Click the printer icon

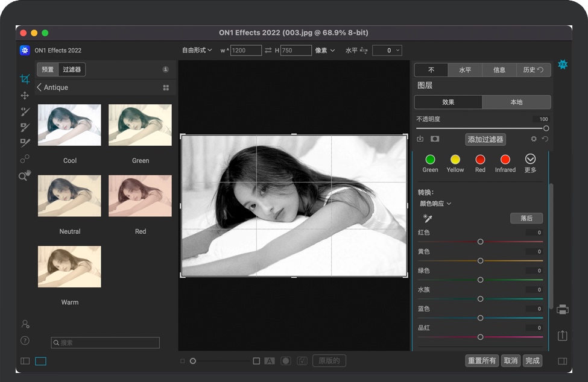pos(563,310)
